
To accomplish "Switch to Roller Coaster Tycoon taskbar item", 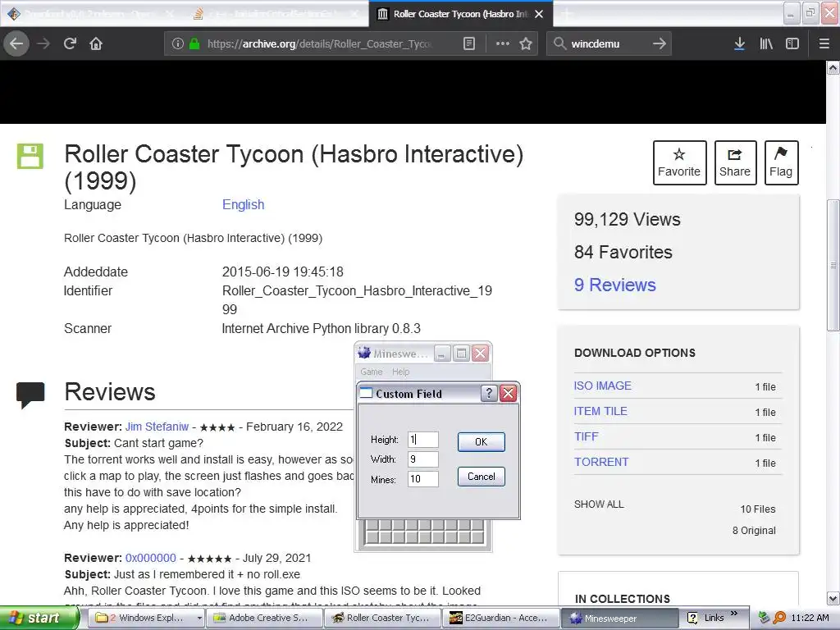I will click(382, 618).
